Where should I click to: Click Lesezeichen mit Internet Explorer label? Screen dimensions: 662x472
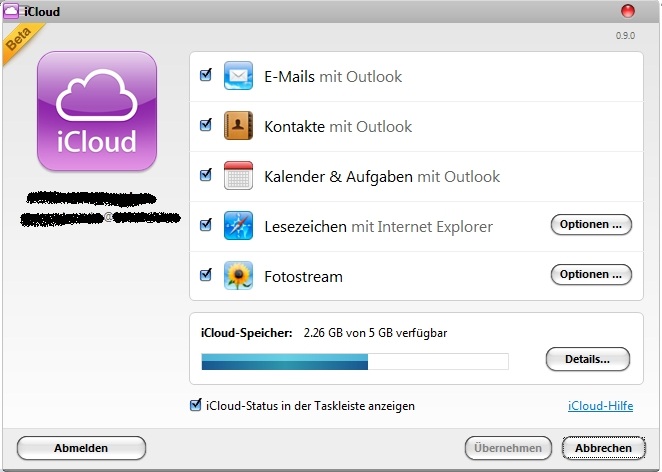tap(379, 227)
